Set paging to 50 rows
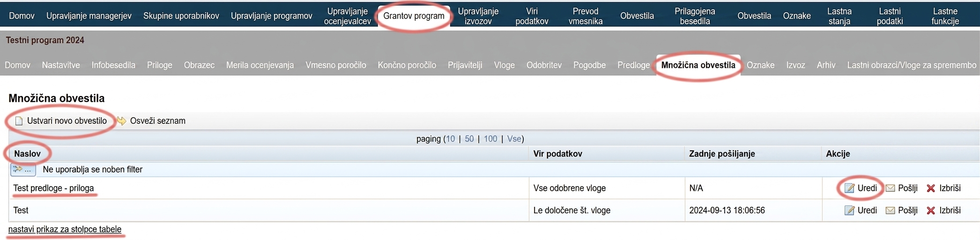 click(469, 139)
